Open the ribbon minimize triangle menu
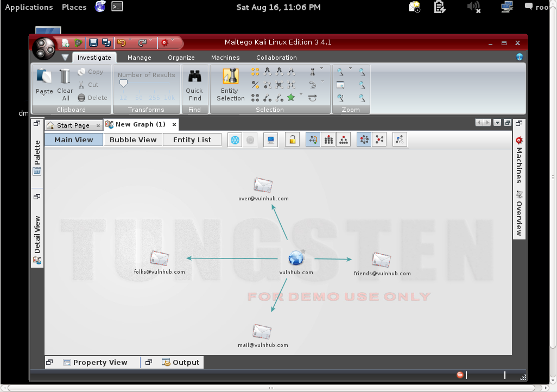The height and width of the screenshot is (392, 557). 65,57
